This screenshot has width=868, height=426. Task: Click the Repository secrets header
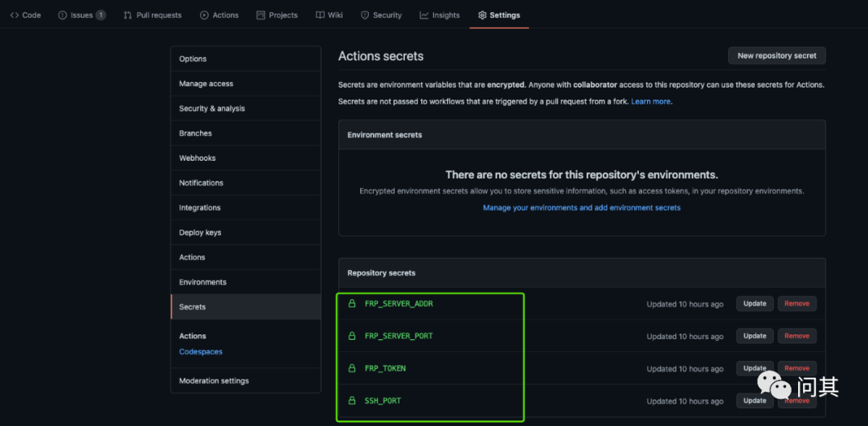pyautogui.click(x=382, y=272)
